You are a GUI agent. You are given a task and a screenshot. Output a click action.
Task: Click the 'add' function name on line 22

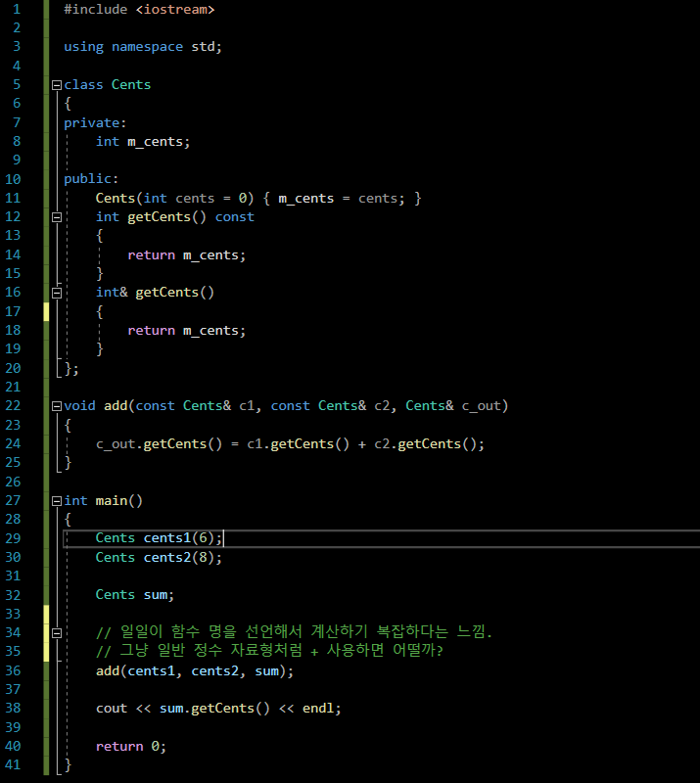coord(116,406)
